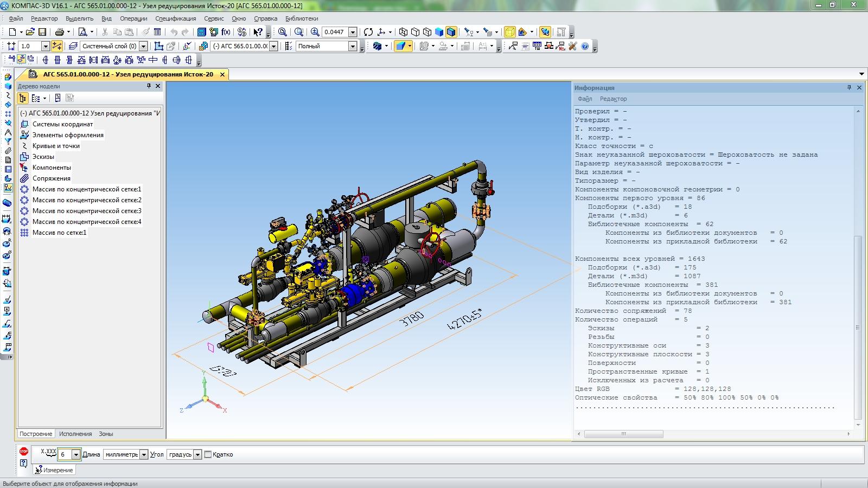Click the blue Help question mark icon
868x488 pixels.
[x=585, y=46]
